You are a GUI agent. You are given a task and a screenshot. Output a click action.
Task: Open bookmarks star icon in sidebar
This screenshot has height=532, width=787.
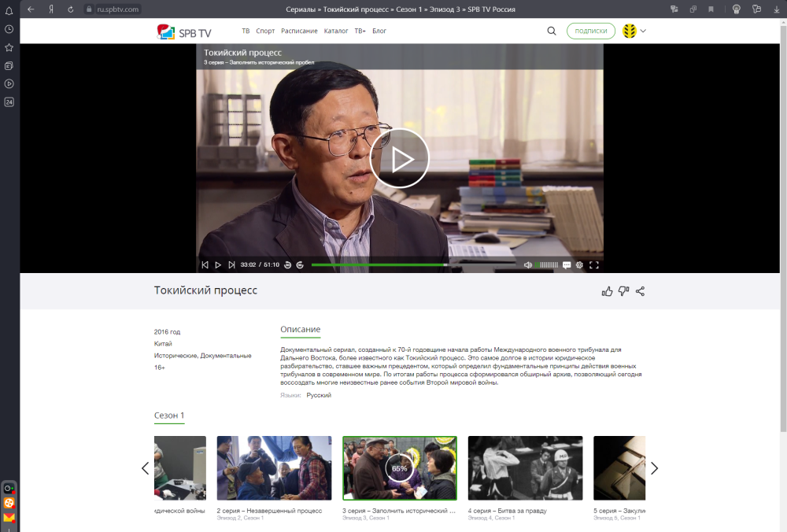[9, 48]
